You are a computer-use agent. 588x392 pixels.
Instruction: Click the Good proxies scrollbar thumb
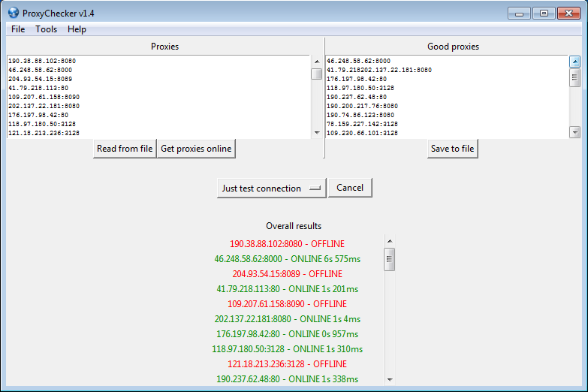(x=574, y=77)
